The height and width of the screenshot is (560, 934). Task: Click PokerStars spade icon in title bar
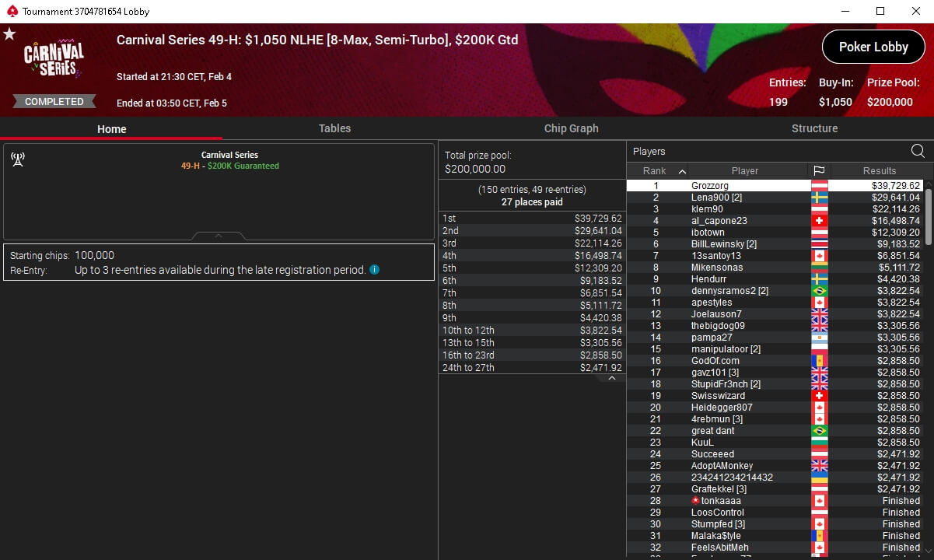pos(12,12)
